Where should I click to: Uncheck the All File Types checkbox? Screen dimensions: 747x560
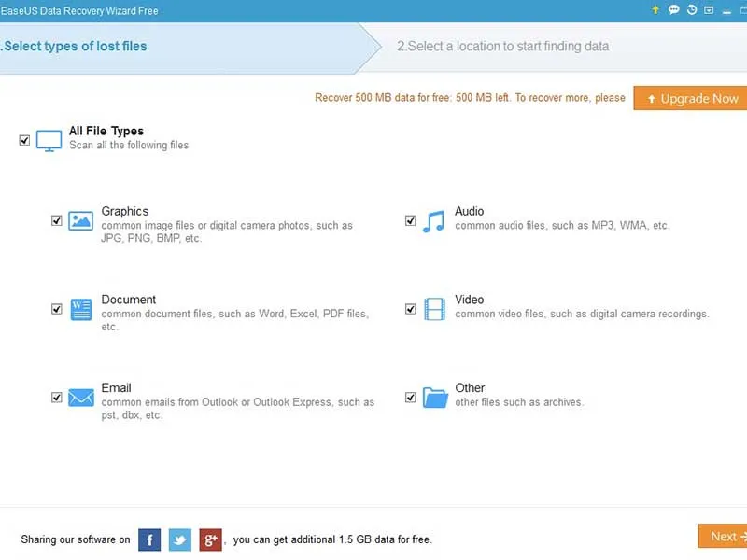click(24, 140)
